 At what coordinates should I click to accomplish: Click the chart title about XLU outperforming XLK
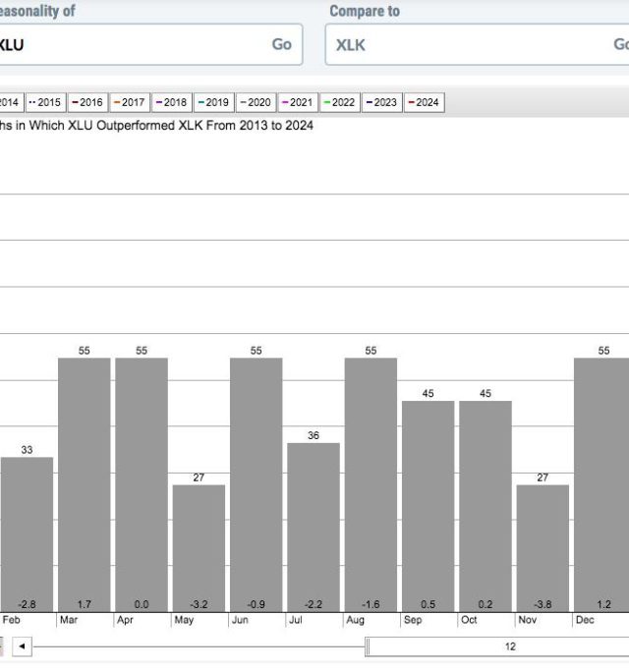(x=156, y=126)
